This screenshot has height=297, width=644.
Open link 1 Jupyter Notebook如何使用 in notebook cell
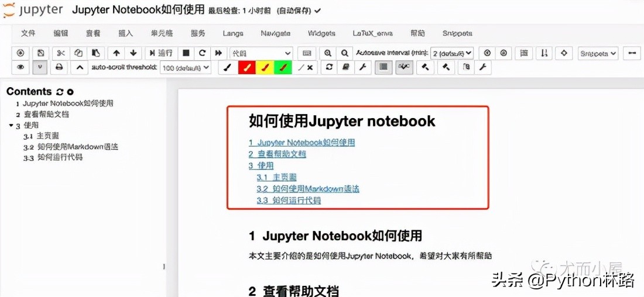(x=302, y=143)
